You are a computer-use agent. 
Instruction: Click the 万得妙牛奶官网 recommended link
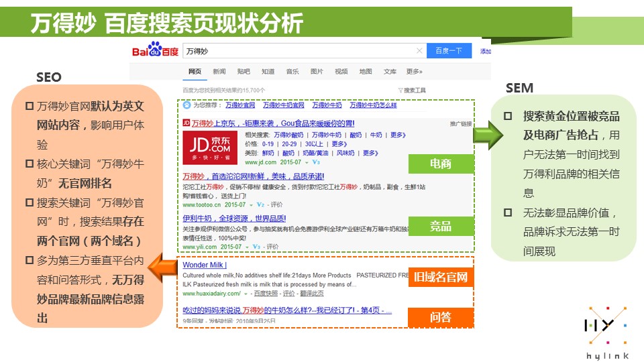[x=283, y=105]
